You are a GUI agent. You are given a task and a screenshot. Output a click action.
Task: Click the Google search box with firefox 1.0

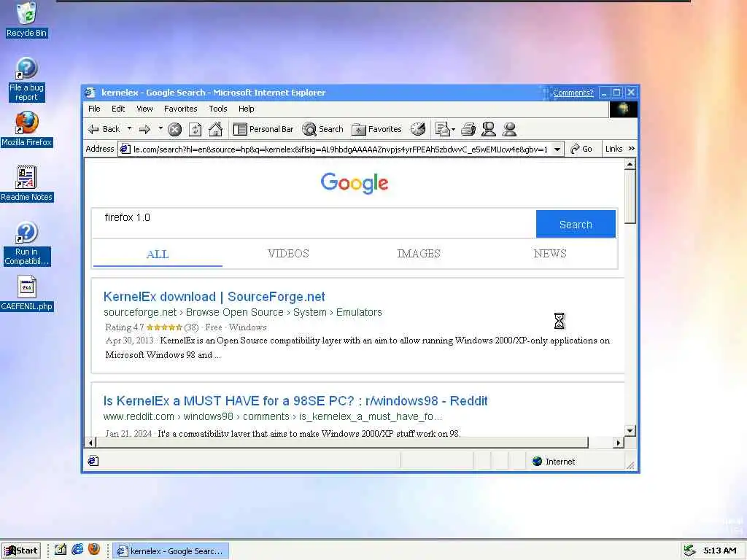click(x=314, y=222)
